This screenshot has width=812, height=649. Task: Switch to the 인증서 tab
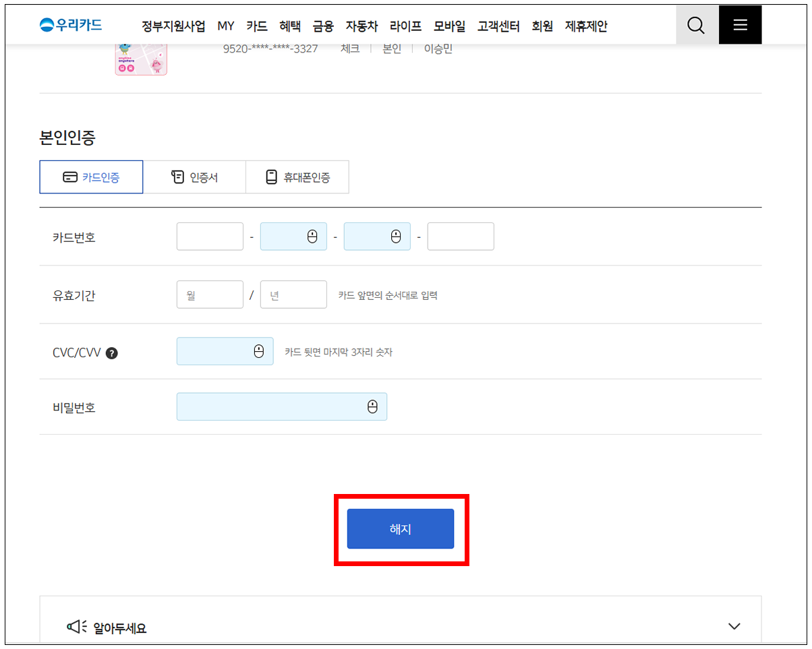pyautogui.click(x=194, y=177)
